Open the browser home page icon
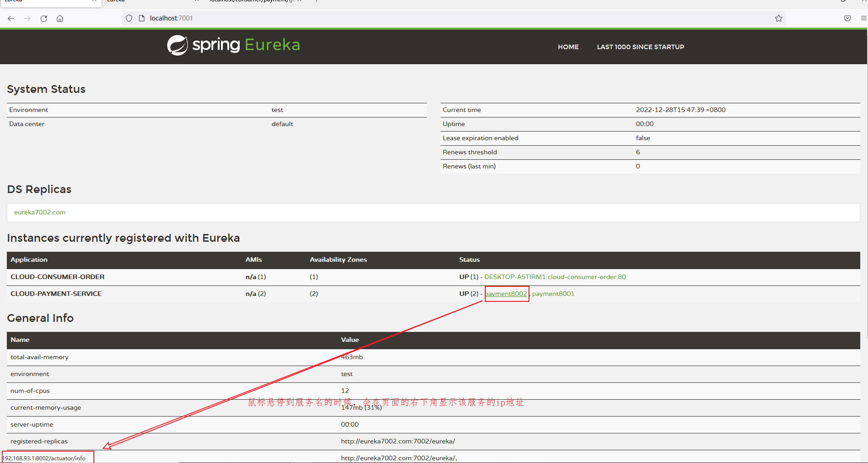 60,18
